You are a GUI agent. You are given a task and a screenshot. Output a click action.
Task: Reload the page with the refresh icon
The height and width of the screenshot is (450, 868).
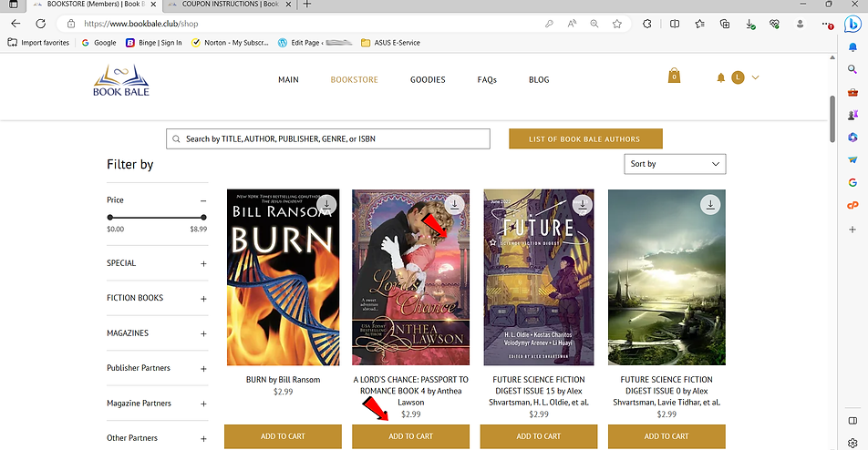[40, 24]
